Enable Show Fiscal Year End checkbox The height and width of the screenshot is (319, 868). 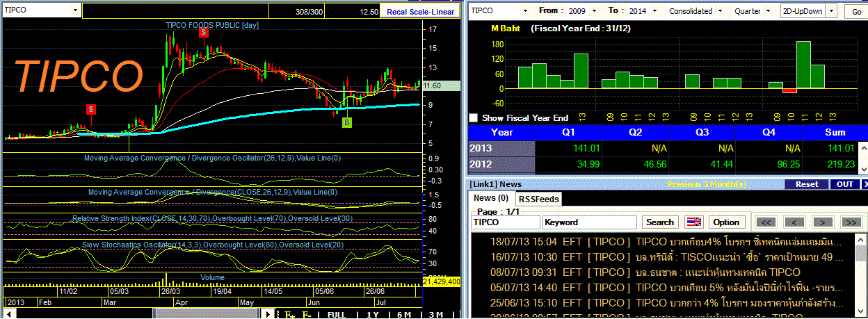(x=474, y=118)
